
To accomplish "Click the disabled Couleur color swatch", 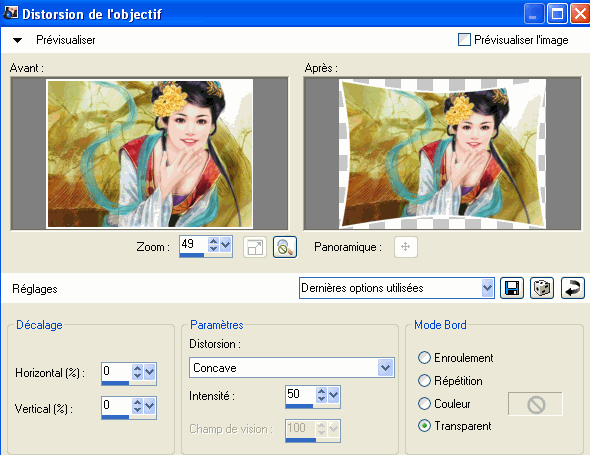I will (x=535, y=404).
